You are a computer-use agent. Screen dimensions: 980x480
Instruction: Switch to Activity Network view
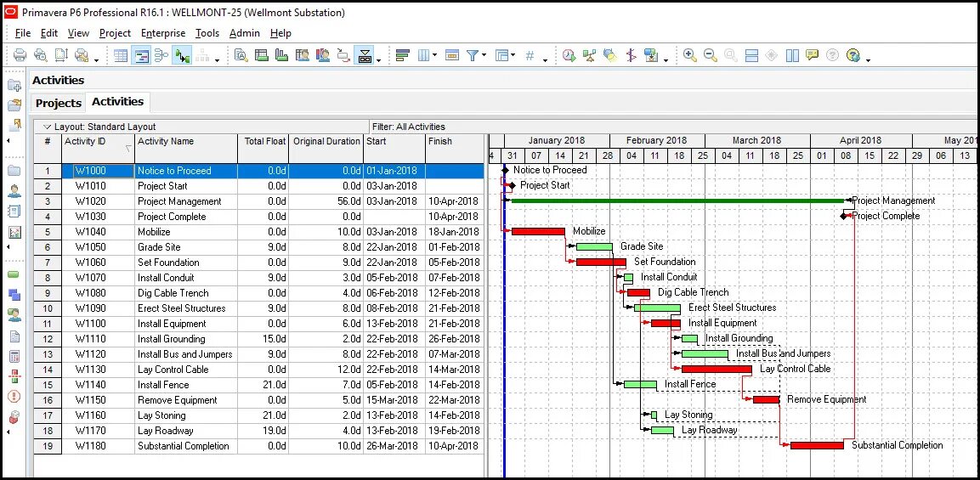tap(161, 55)
